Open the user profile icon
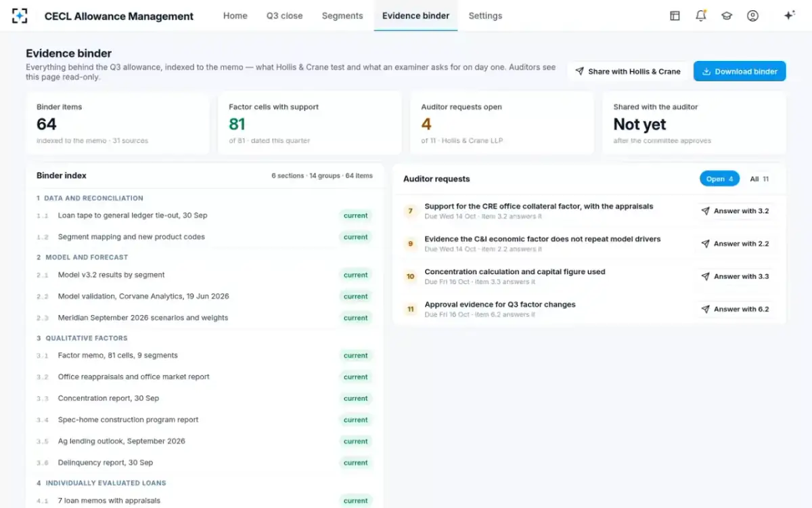 [x=752, y=16]
